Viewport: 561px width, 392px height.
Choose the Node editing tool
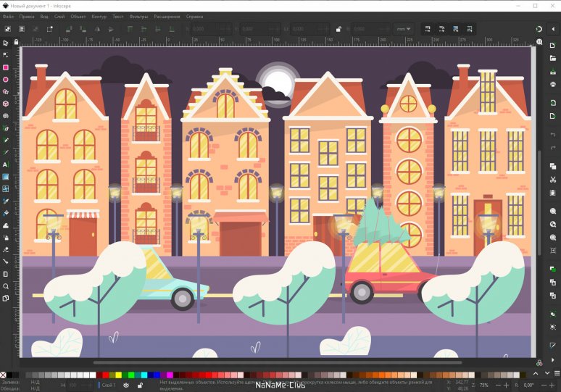(x=6, y=55)
